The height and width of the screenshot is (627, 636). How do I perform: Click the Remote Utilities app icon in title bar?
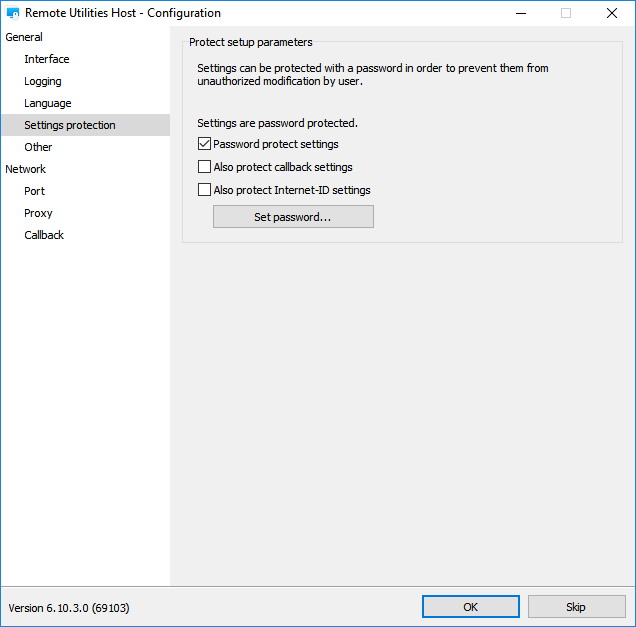coord(13,13)
